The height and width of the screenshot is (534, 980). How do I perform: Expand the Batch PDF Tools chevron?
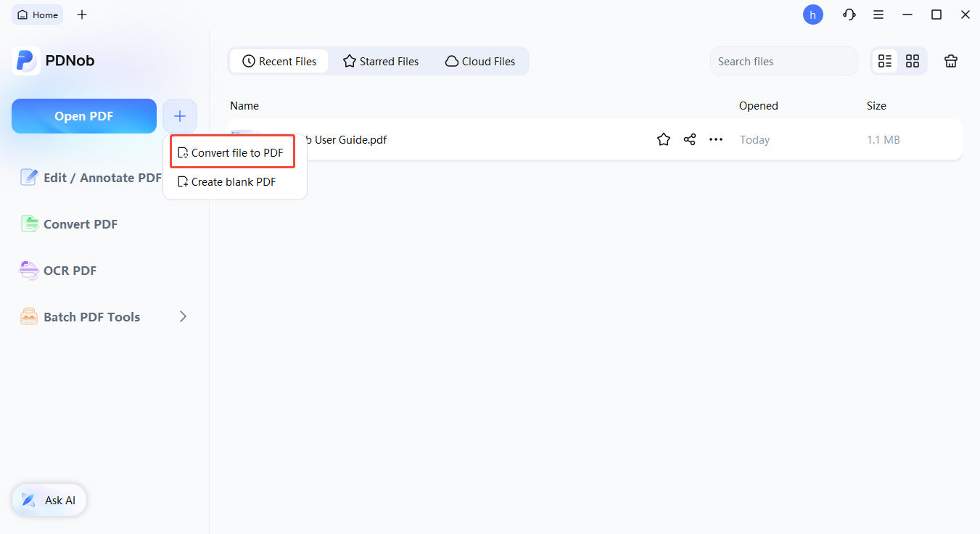click(x=183, y=316)
